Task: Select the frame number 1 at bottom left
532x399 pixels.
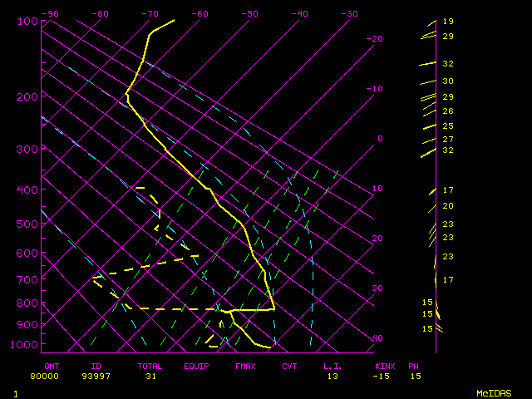Action: (x=15, y=392)
